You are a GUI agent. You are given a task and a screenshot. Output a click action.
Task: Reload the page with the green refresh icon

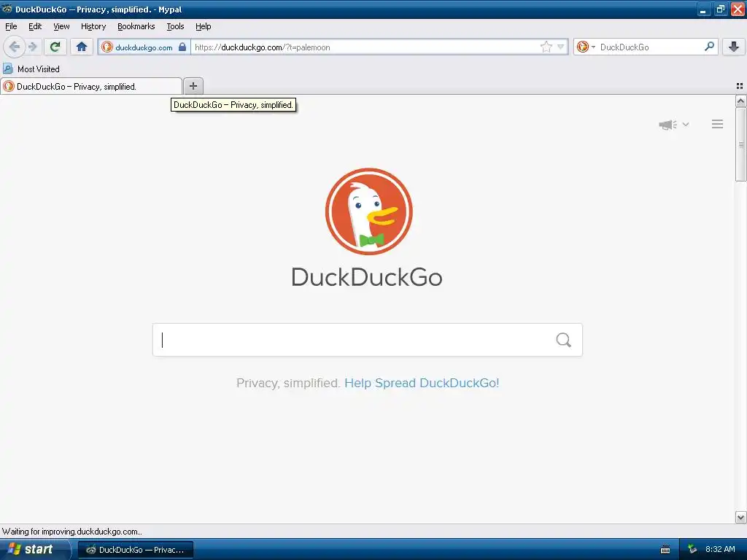click(55, 47)
